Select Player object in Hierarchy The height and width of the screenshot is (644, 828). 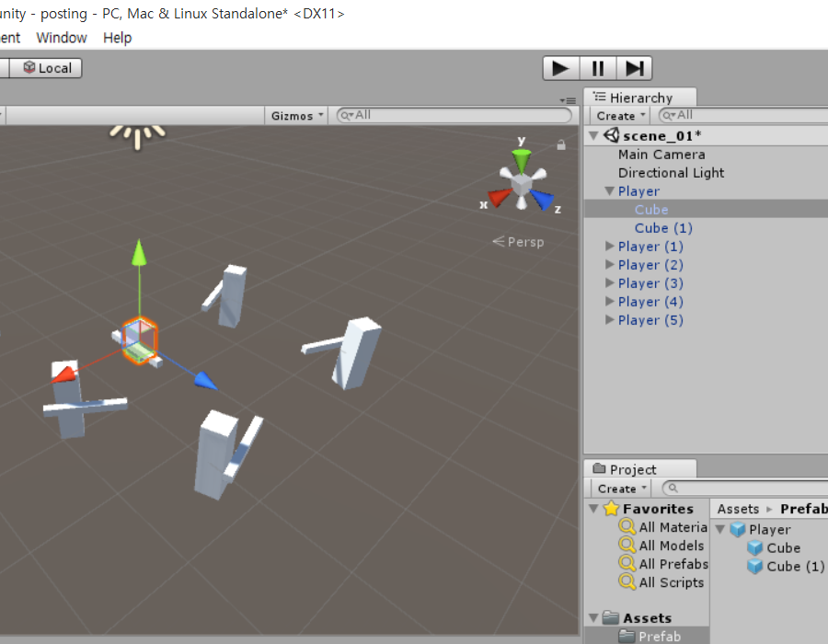(638, 191)
